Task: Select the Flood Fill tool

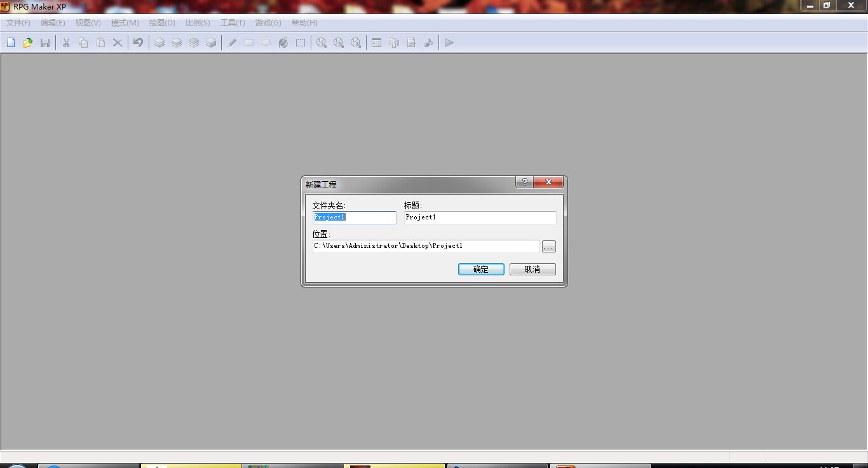Action: tap(283, 43)
